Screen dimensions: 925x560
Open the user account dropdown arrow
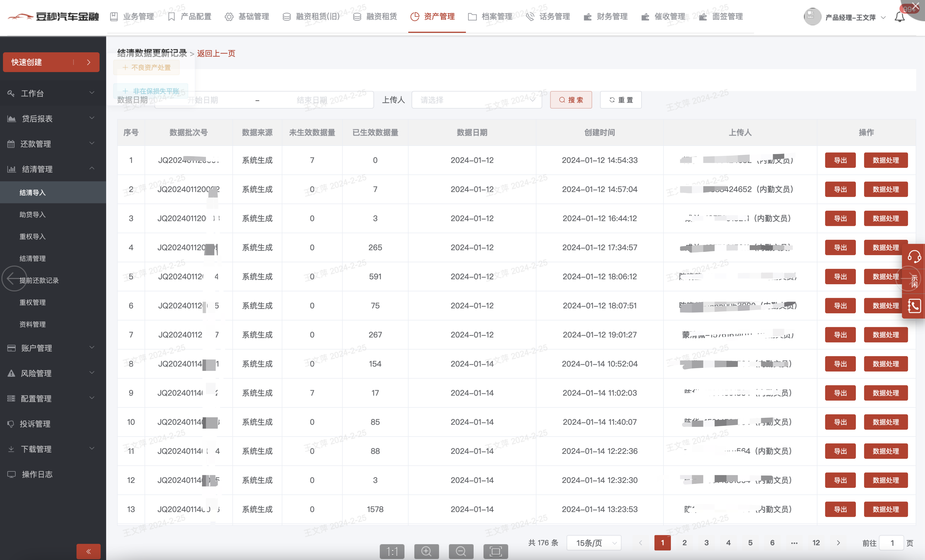883,17
